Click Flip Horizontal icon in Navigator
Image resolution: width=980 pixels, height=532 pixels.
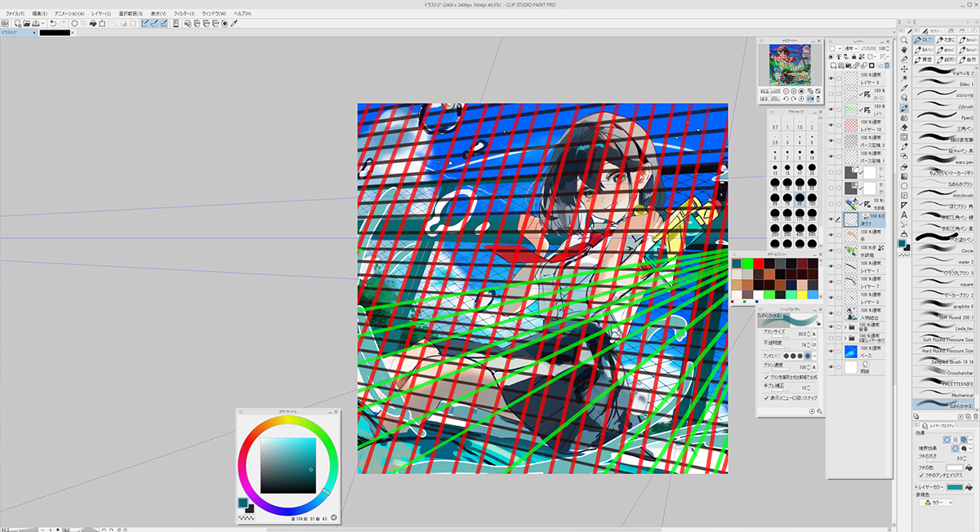click(x=808, y=100)
